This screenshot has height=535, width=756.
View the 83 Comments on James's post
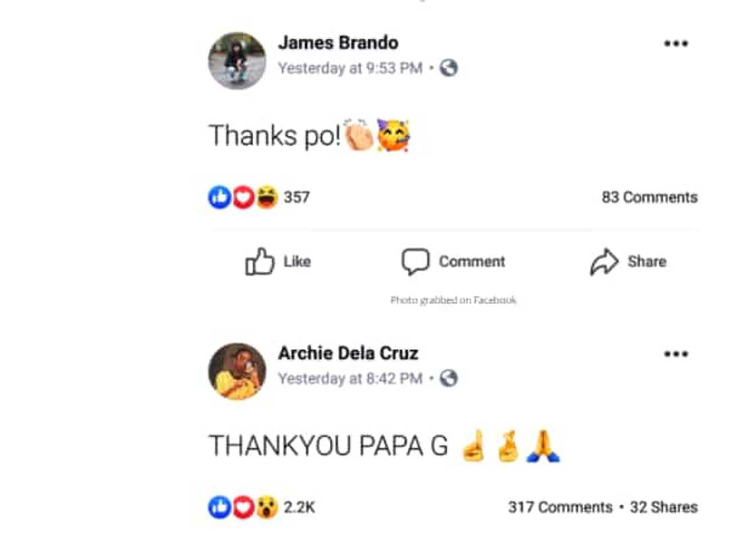coord(649,197)
